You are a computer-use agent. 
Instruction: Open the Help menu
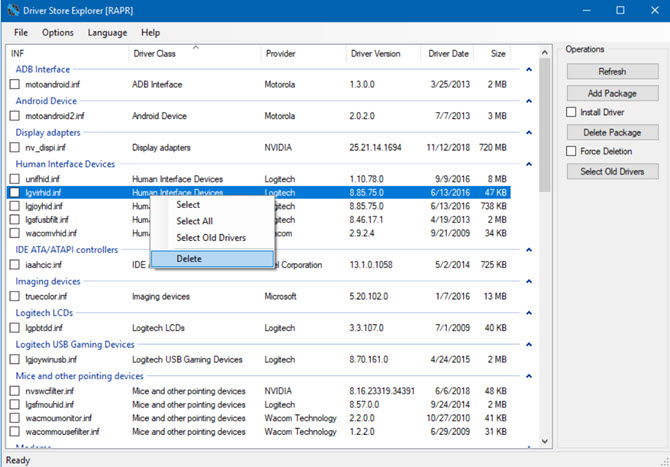[x=150, y=32]
